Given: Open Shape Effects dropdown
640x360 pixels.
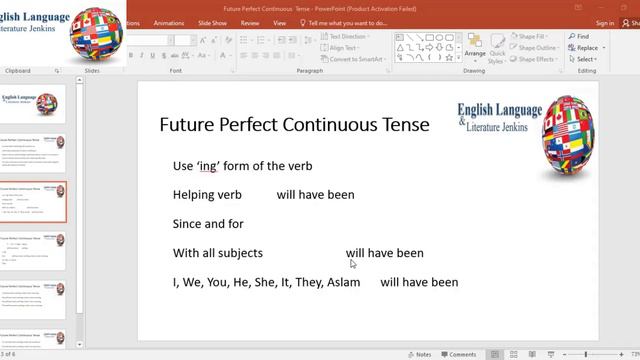Looking at the screenshot, I should pyautogui.click(x=534, y=59).
